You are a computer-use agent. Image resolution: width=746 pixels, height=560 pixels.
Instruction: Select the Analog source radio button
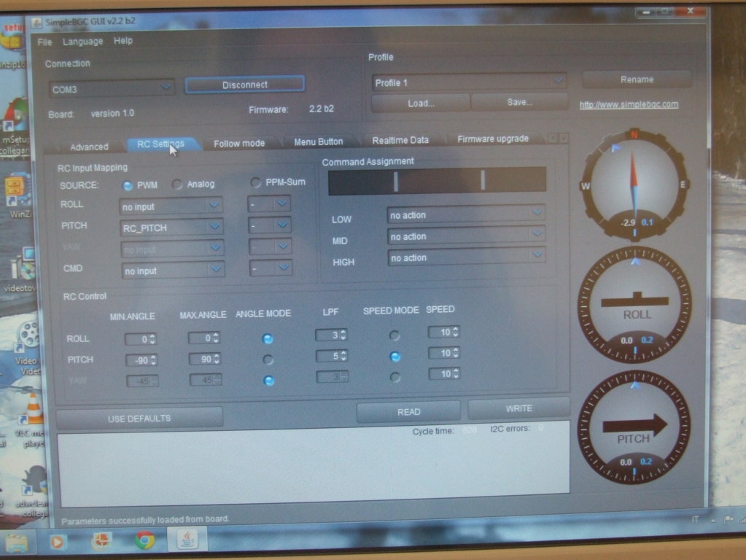177,184
